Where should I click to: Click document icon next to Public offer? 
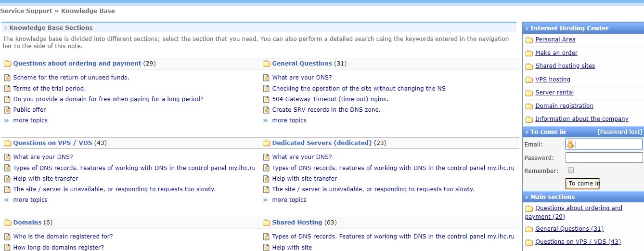(7, 110)
